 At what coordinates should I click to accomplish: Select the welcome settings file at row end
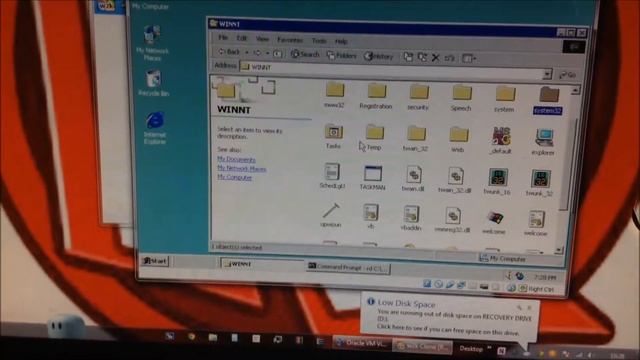pyautogui.click(x=536, y=223)
